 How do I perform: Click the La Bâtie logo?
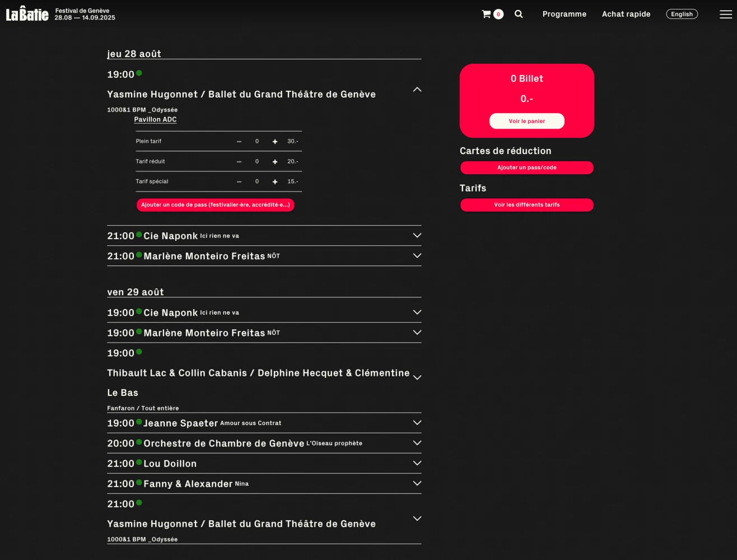pos(27,14)
